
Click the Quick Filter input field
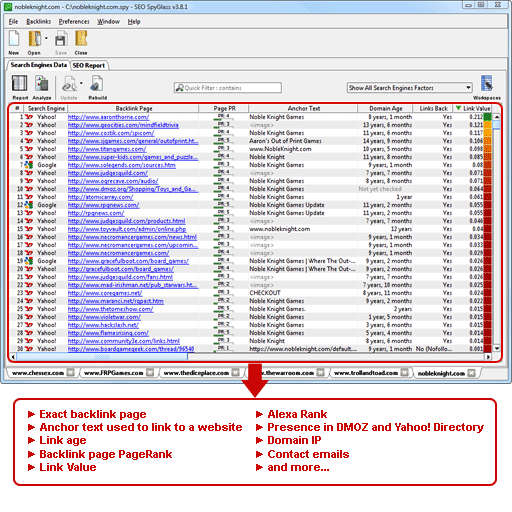point(228,88)
